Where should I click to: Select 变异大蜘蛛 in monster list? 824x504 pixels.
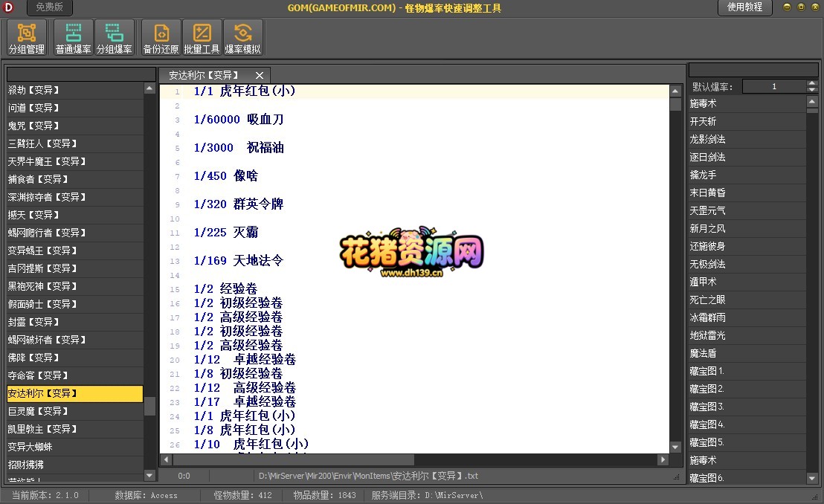(74, 448)
